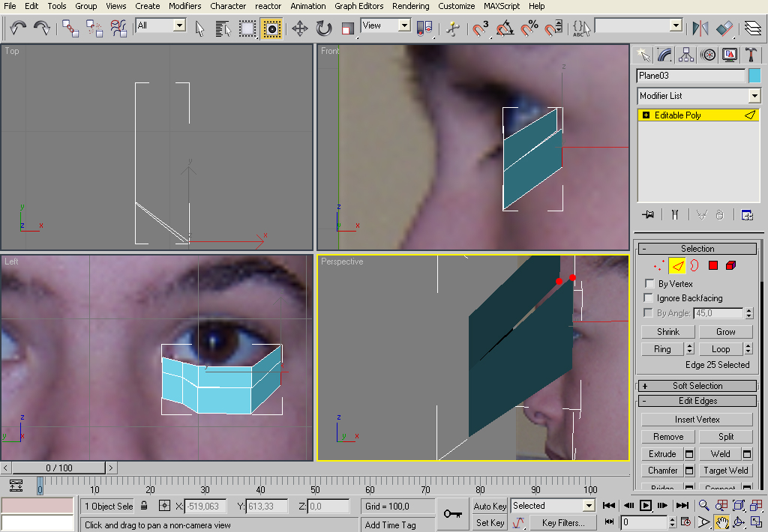
Task: Switch to the Create command panel tab
Action: [643, 55]
